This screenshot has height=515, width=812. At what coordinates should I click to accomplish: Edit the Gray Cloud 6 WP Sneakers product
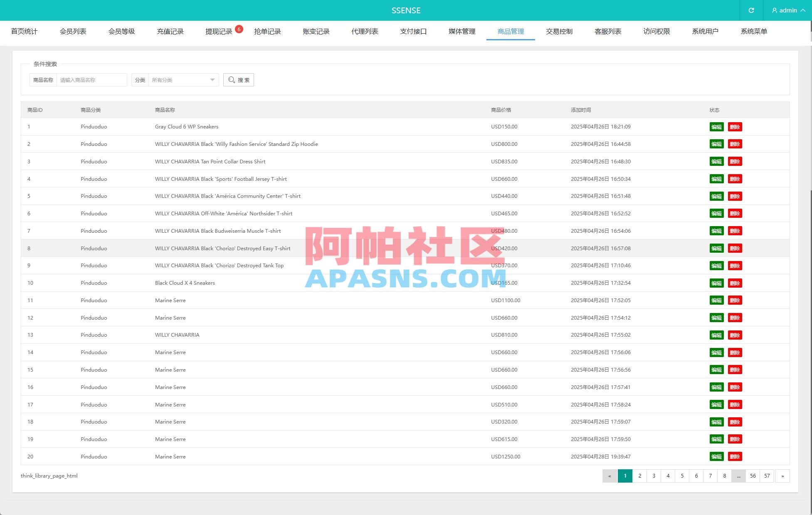click(716, 127)
